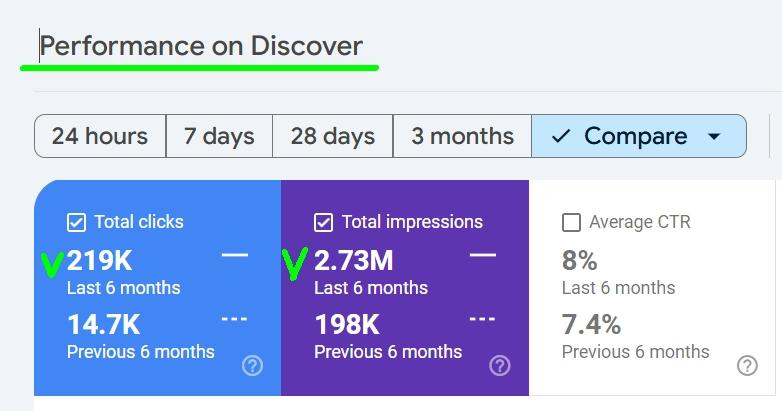
Task: Click dashed line legend on impressions card
Action: pos(483,319)
